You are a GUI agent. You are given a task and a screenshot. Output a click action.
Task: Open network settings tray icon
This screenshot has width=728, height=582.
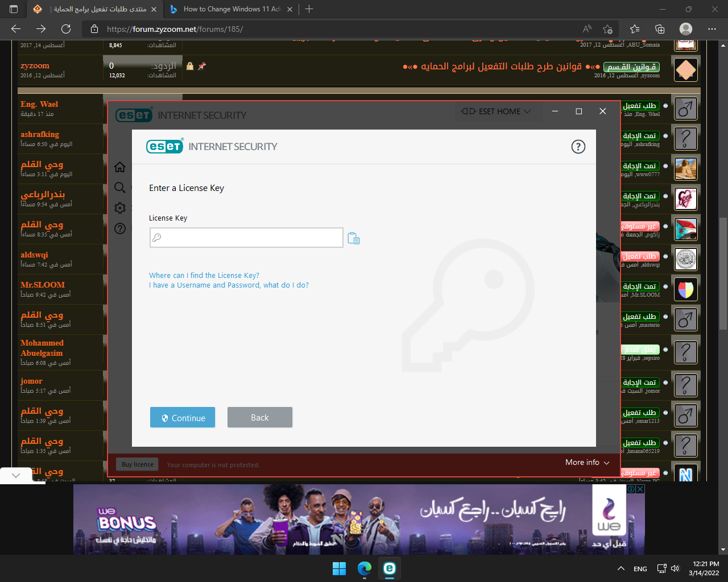[661, 568]
